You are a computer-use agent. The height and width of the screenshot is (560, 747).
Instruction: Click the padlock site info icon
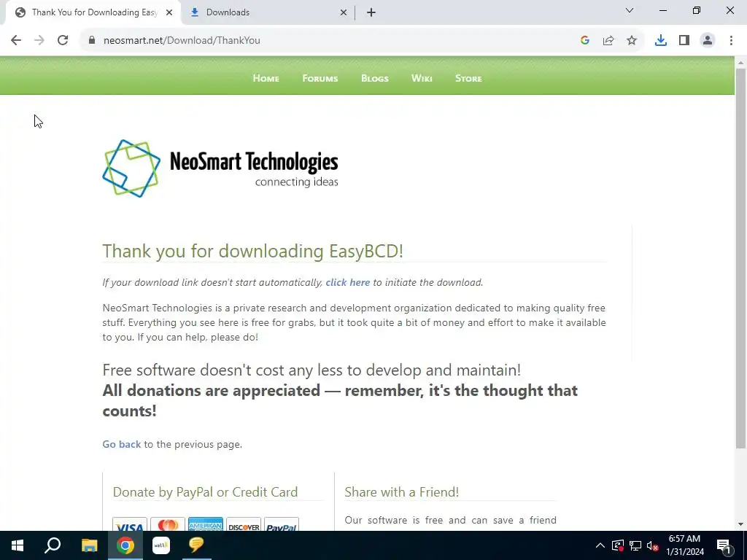click(92, 41)
